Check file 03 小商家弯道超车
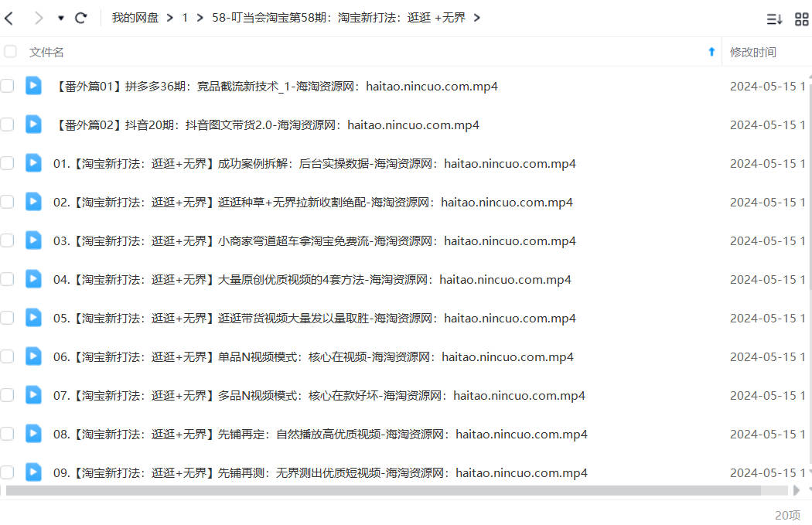 [x=7, y=240]
